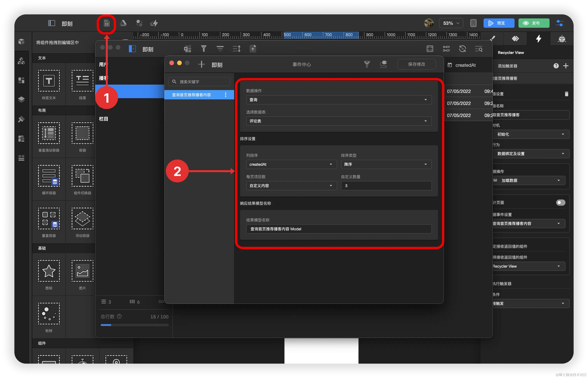The image size is (588, 378).
Task: Click the filter funnel icon in event center
Action: tap(367, 64)
